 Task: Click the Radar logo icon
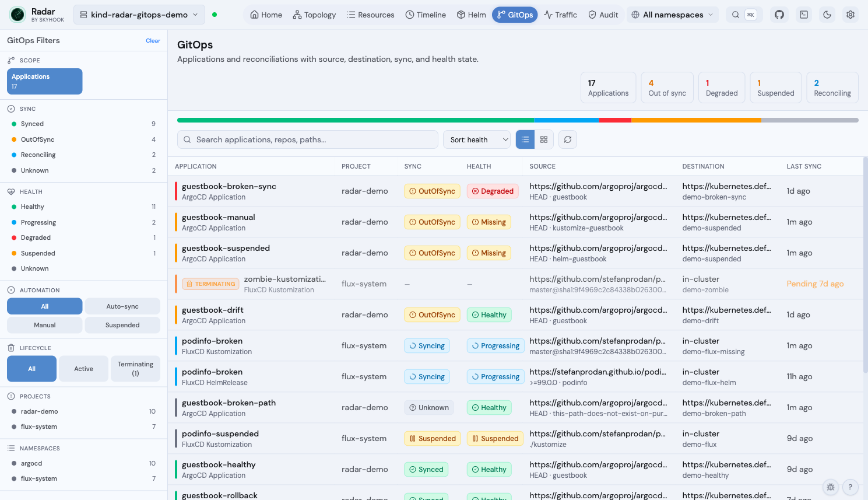(17, 15)
